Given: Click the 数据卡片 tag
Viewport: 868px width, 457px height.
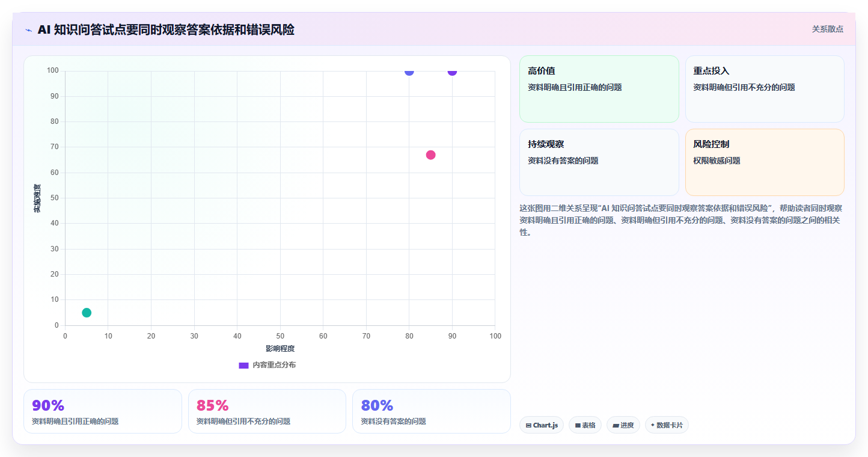Looking at the screenshot, I should 667,425.
